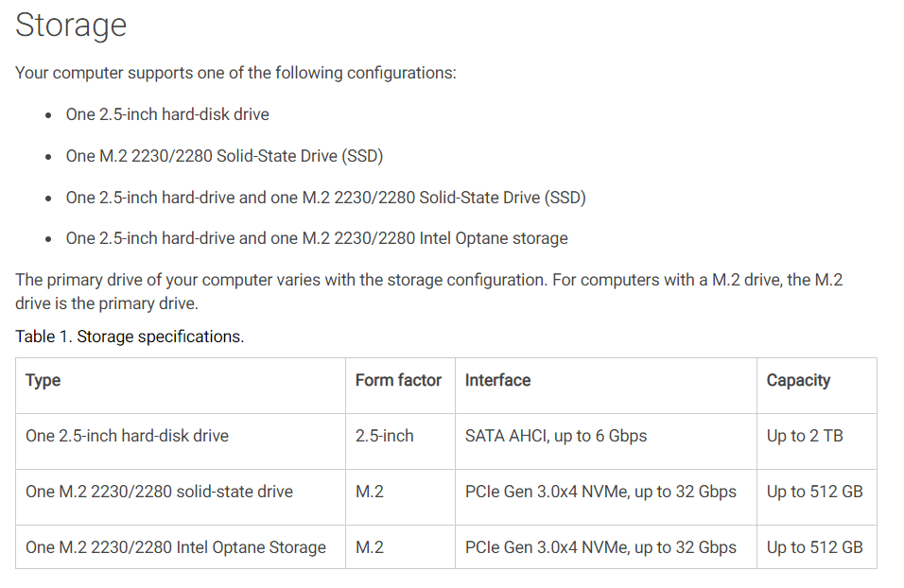Click 'Up to 512 GB' in Intel Optane row
Viewport: 904px width, 588px height.
[x=814, y=547]
